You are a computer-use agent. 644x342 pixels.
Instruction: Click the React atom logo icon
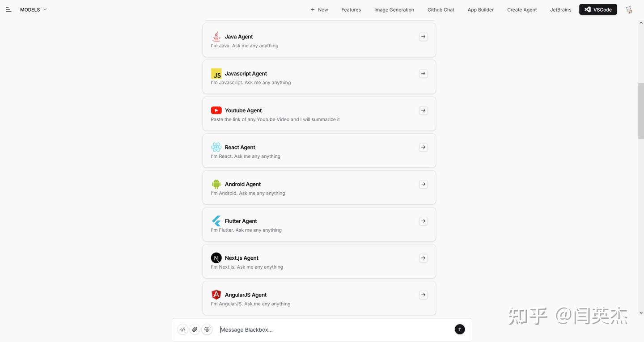coord(216,147)
